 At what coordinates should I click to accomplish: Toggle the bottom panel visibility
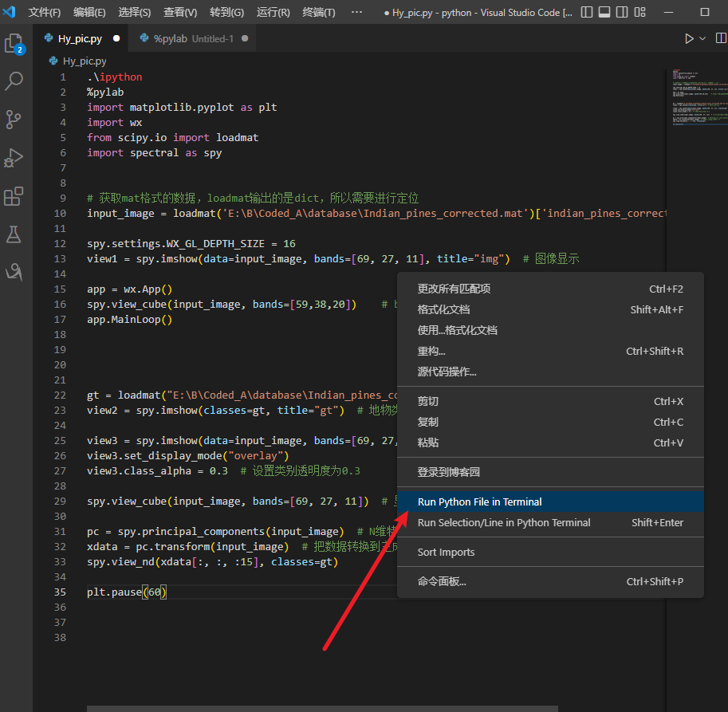(606, 13)
